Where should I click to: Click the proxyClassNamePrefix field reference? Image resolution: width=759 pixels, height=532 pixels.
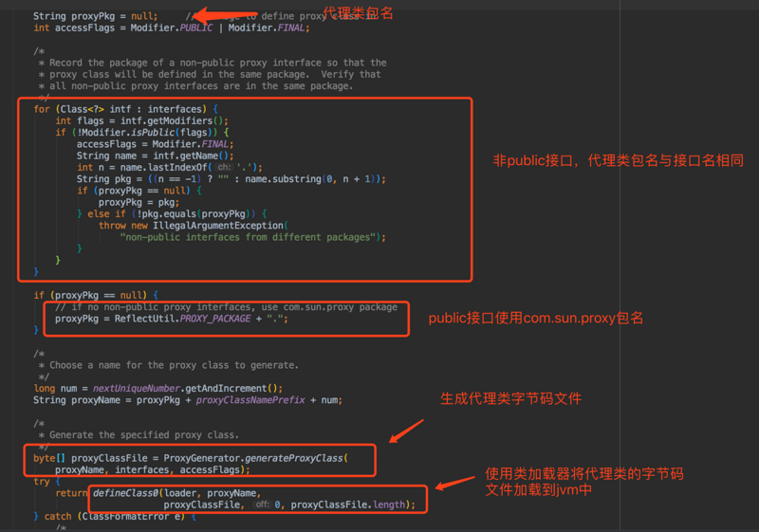coord(250,400)
